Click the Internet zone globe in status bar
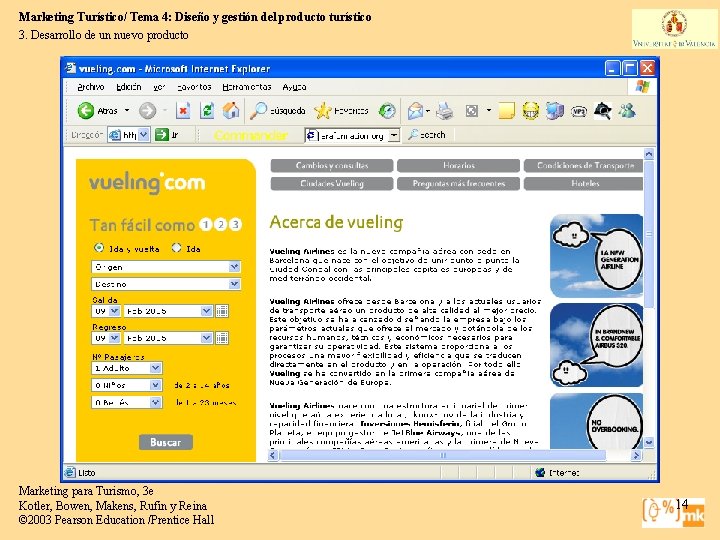 (x=540, y=472)
